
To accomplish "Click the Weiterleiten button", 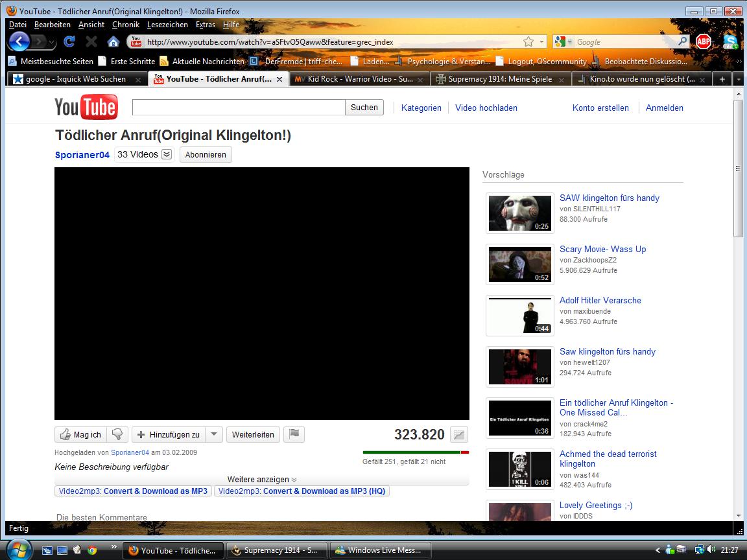I will [x=253, y=434].
